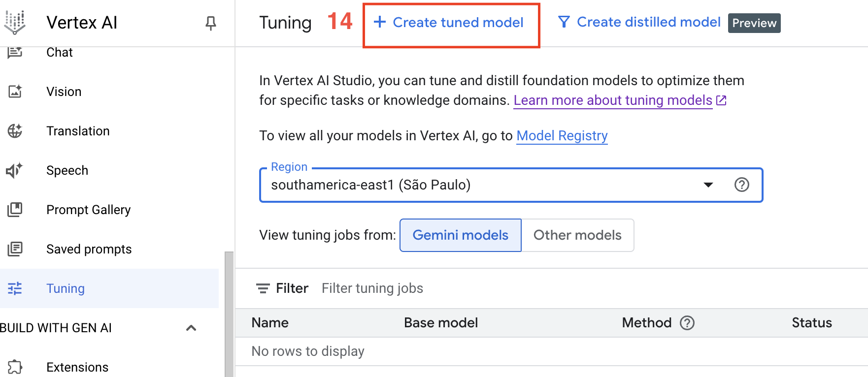Open Learn more about tuning models link

click(x=613, y=100)
